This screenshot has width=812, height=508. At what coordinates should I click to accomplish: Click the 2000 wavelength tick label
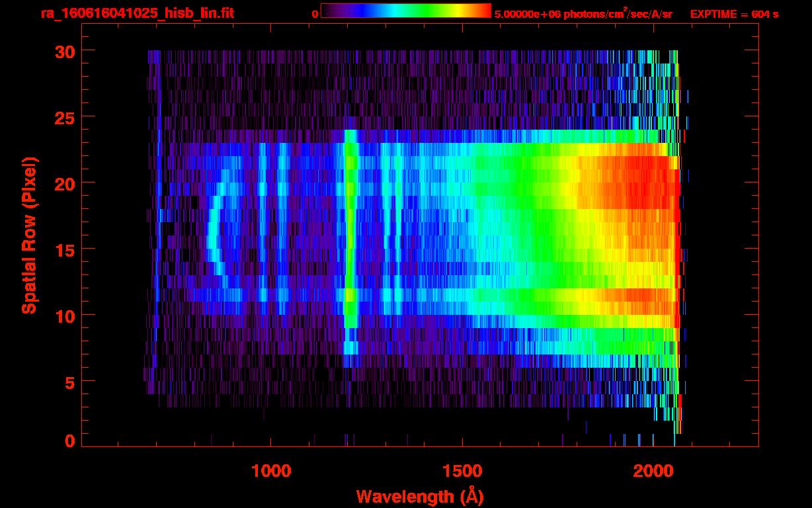[652, 471]
